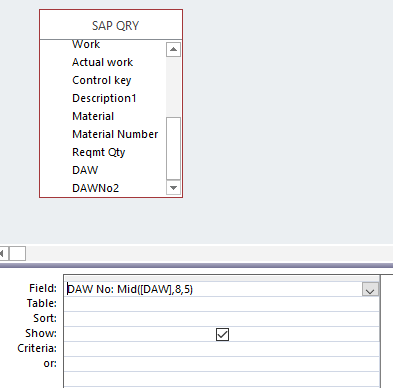
Task: Select the DAWNo2 field
Action: (x=95, y=188)
